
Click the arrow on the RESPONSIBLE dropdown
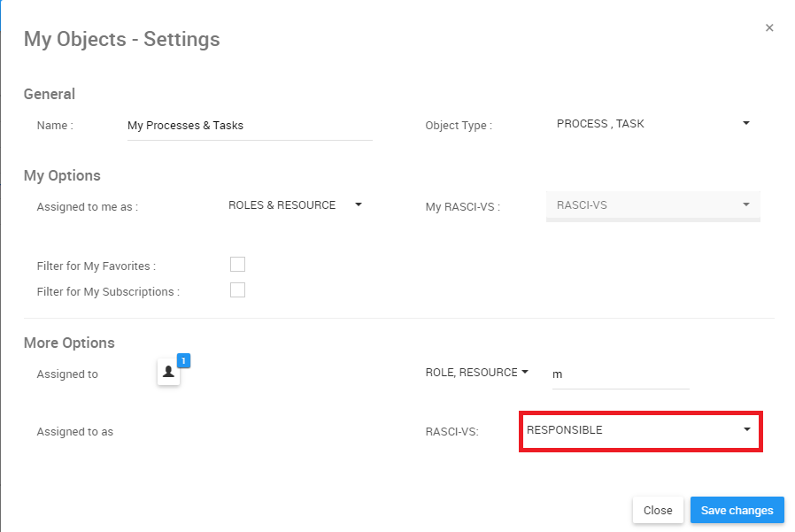pos(747,429)
